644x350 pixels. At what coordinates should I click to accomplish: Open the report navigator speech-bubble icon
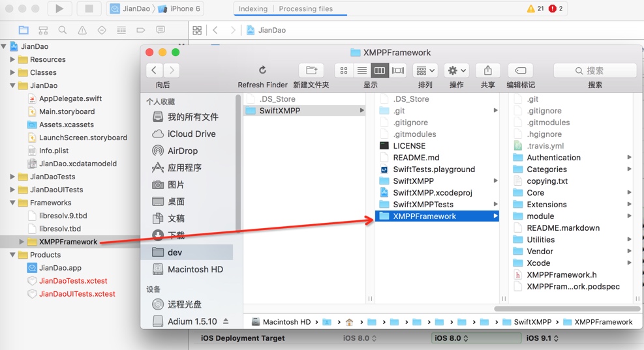(161, 30)
